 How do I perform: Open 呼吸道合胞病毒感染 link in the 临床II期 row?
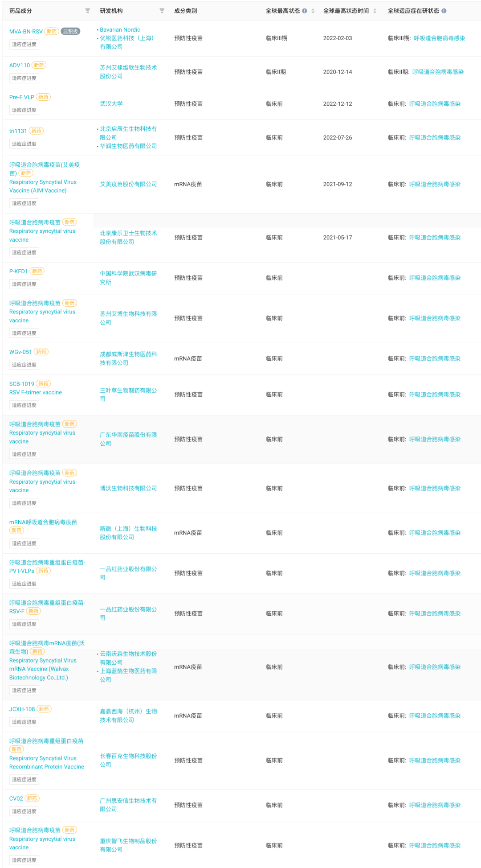coord(438,72)
